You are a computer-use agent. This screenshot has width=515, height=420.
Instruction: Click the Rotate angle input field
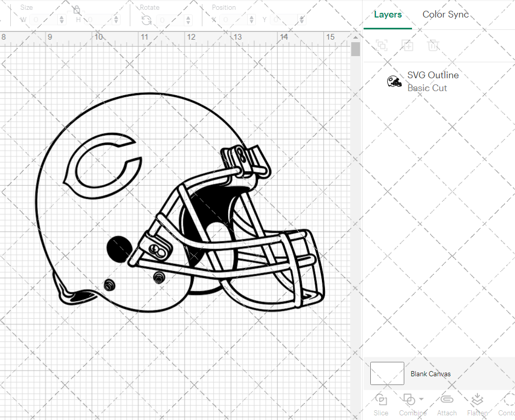(170, 20)
